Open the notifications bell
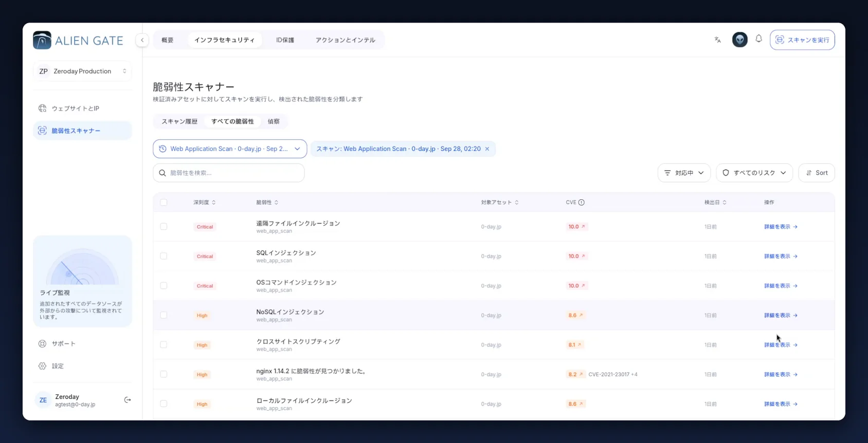868x443 pixels. point(758,39)
